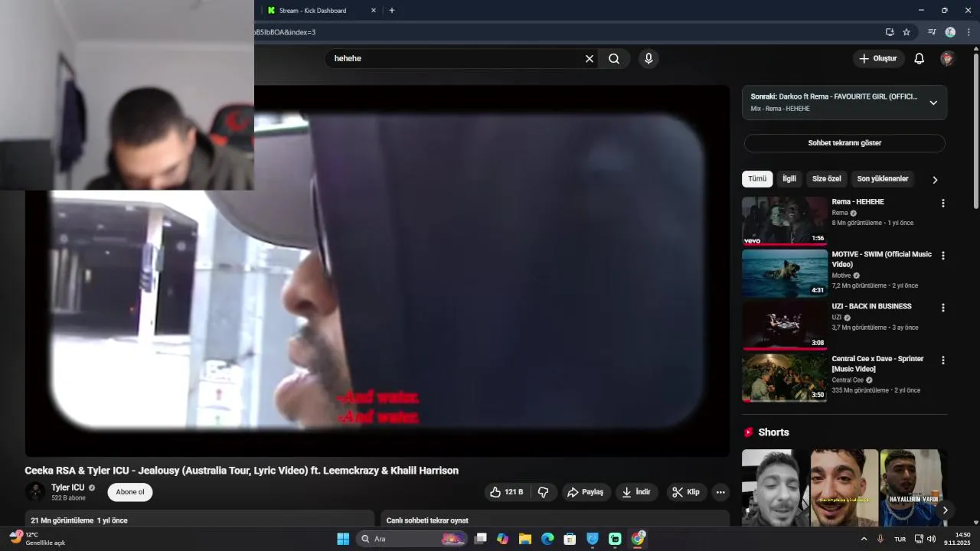Close the Stream - Kick Dashboard tab
Viewport: 980px width, 551px height.
point(374,11)
